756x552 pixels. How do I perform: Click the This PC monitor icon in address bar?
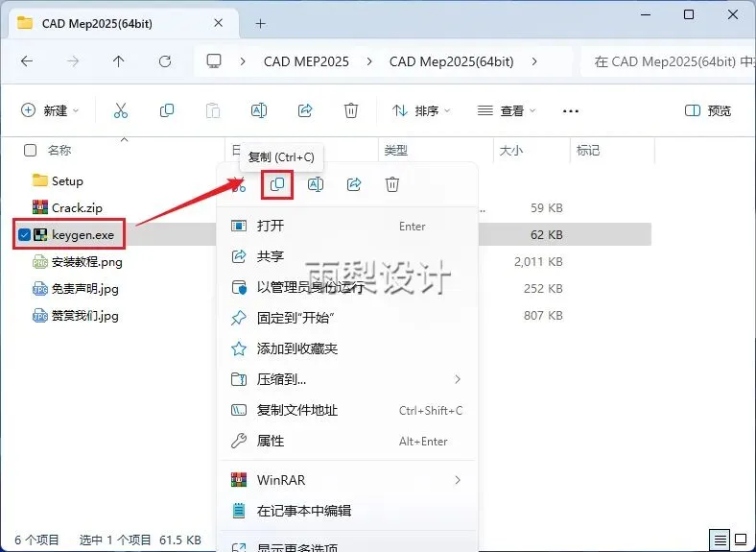[214, 61]
